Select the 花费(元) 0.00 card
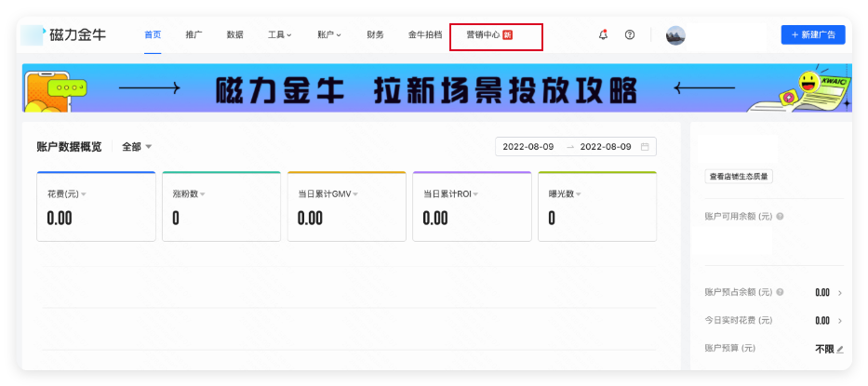The image size is (868, 386). point(97,206)
